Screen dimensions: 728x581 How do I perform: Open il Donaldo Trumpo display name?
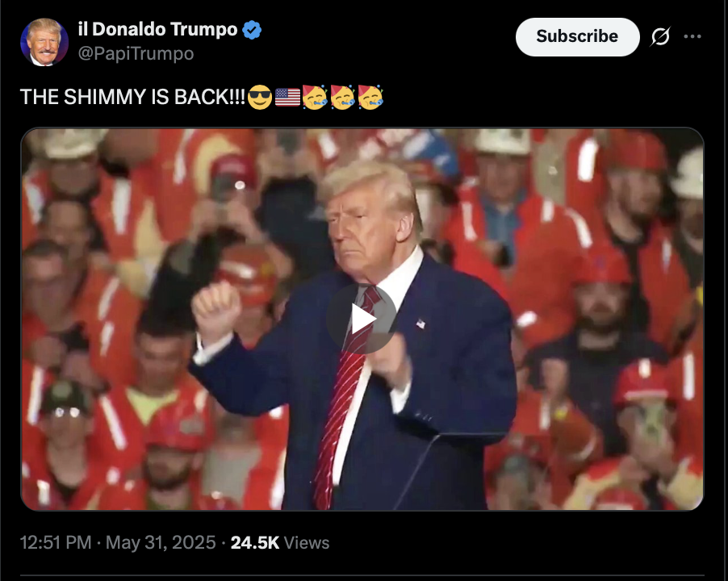[x=158, y=29]
